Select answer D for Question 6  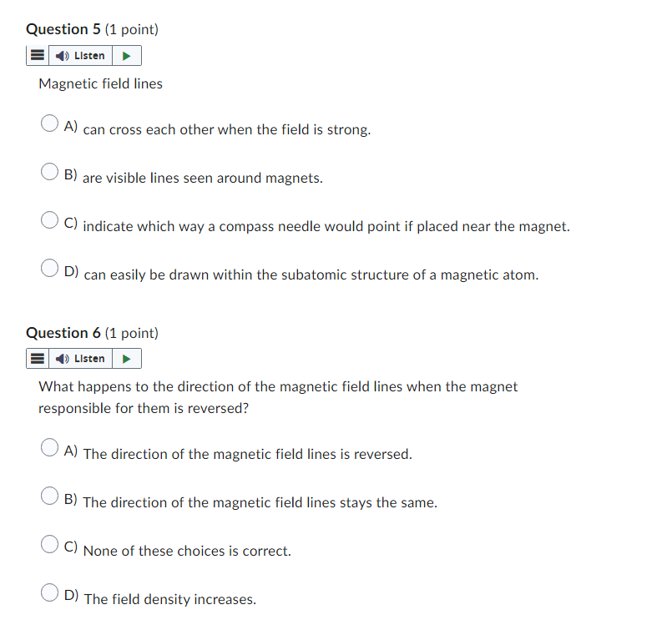point(49,592)
